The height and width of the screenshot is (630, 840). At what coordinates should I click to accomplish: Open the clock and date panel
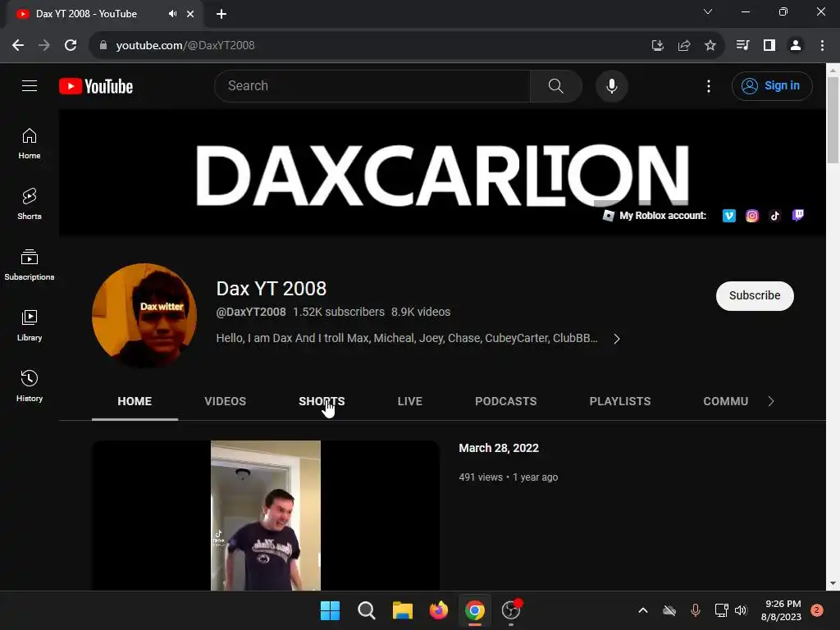781,610
